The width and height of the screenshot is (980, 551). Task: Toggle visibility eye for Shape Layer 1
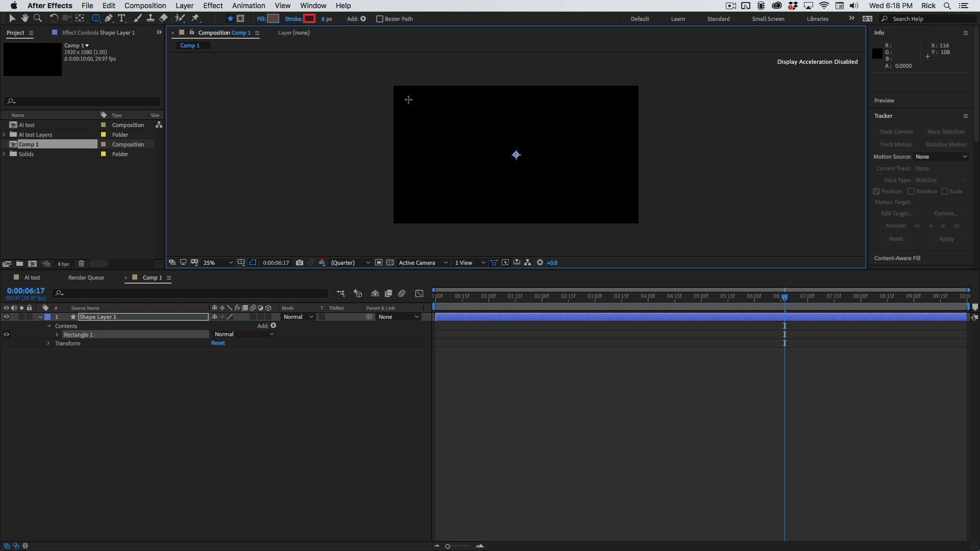pyautogui.click(x=6, y=317)
